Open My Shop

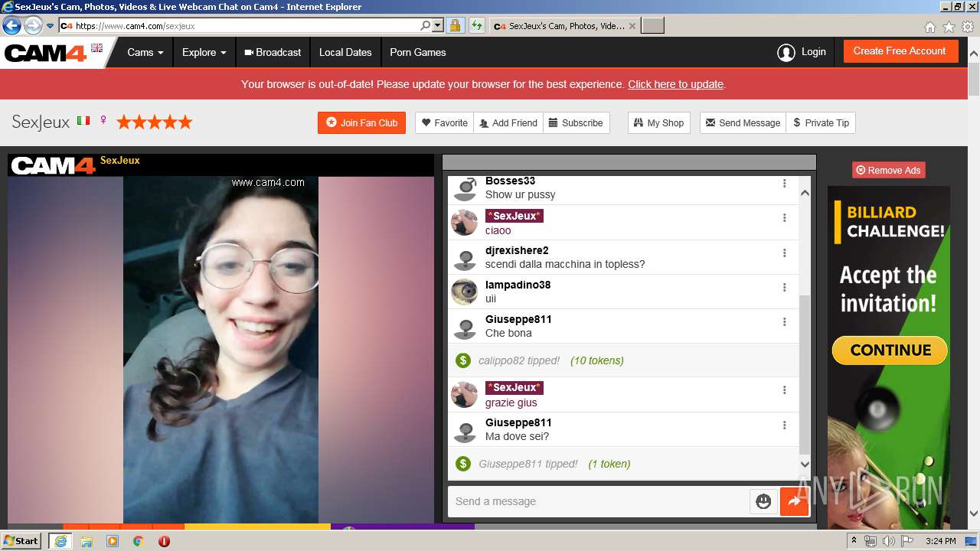(x=658, y=122)
